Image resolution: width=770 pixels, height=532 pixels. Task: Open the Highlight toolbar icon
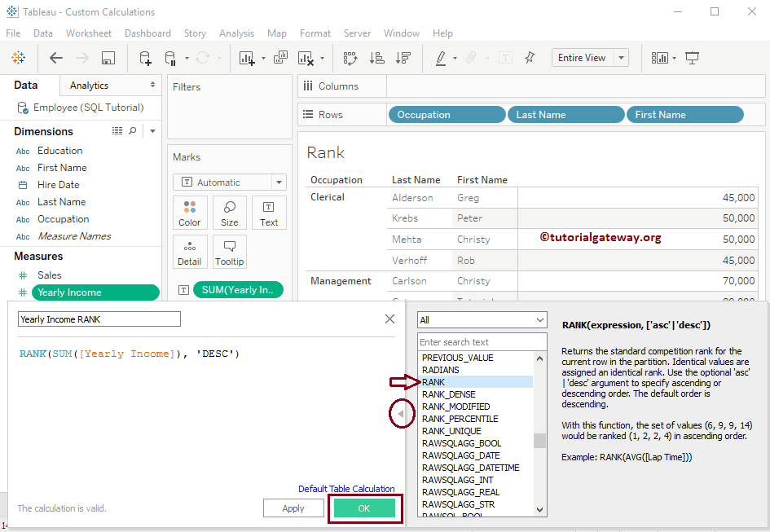click(x=440, y=58)
